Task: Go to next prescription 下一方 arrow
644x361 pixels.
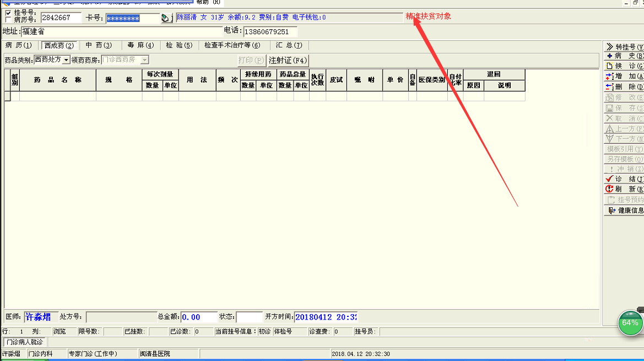Action: (x=610, y=139)
